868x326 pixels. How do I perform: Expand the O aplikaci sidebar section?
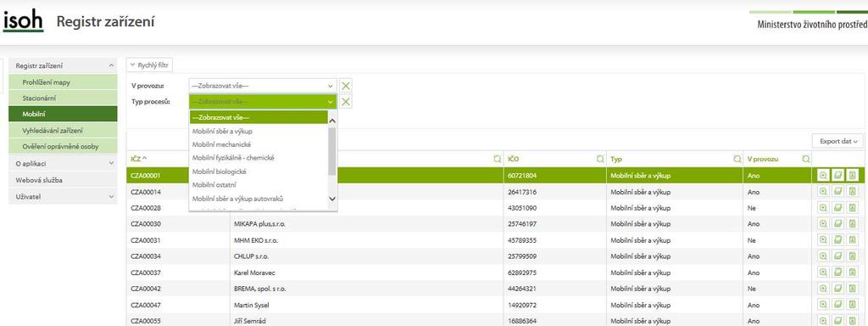pos(63,164)
